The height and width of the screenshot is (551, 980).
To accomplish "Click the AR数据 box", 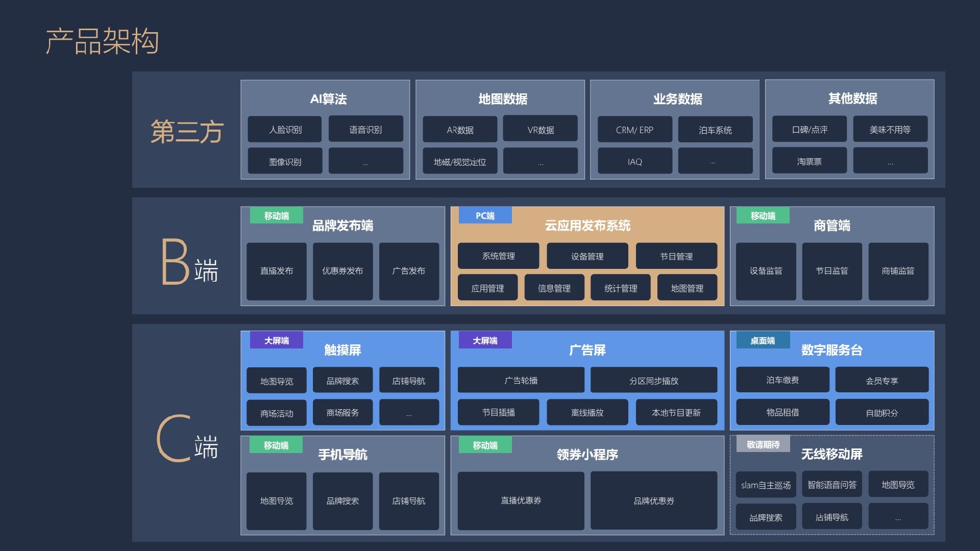I will pos(460,130).
